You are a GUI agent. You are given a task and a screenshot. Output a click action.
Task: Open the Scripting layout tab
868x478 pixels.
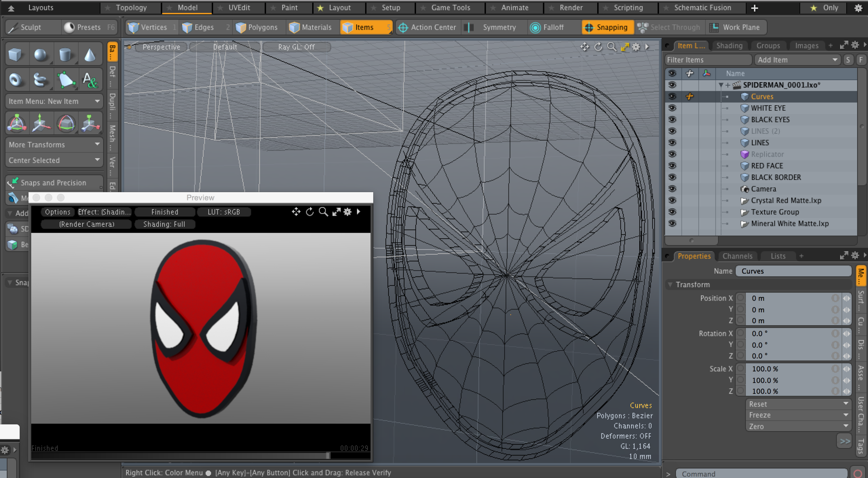click(x=629, y=7)
